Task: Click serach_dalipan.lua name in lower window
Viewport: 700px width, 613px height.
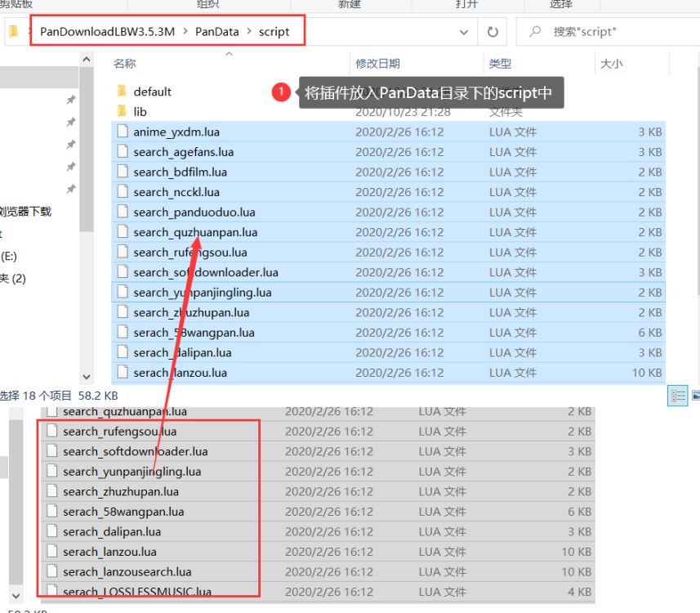Action: click(x=112, y=532)
